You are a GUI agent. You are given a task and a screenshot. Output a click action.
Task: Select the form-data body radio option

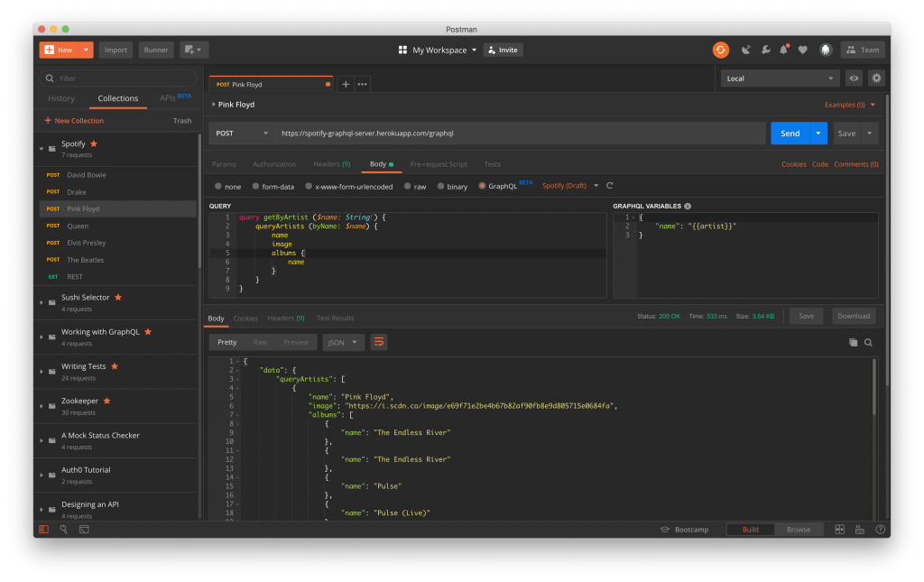pyautogui.click(x=255, y=186)
